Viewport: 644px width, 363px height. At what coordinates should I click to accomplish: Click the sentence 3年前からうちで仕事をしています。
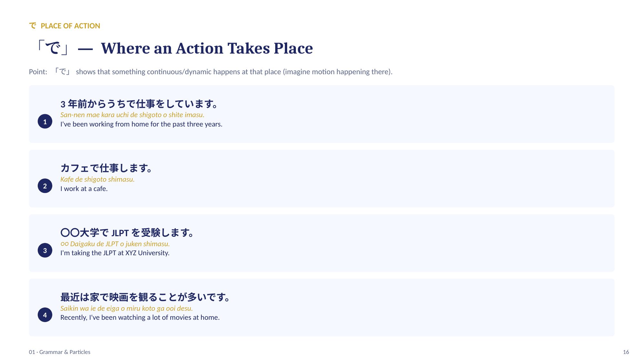pos(139,104)
